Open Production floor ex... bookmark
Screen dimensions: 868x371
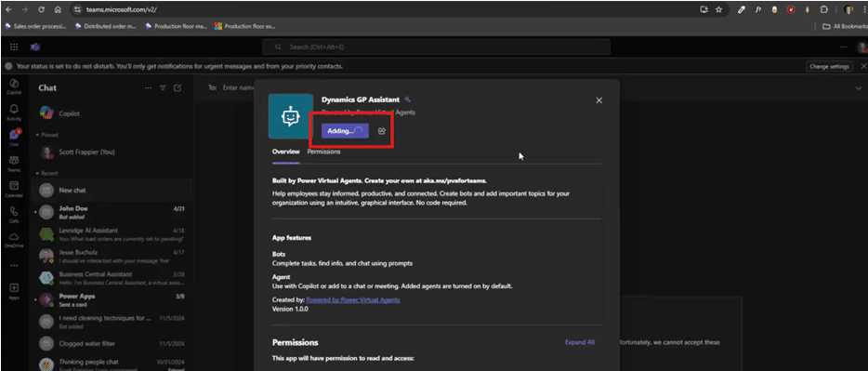244,26
